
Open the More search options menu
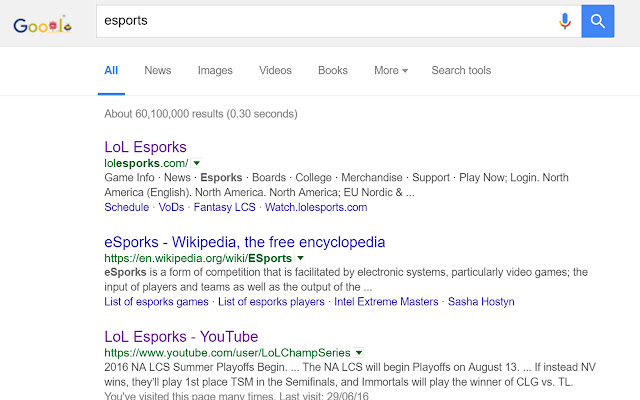(391, 71)
